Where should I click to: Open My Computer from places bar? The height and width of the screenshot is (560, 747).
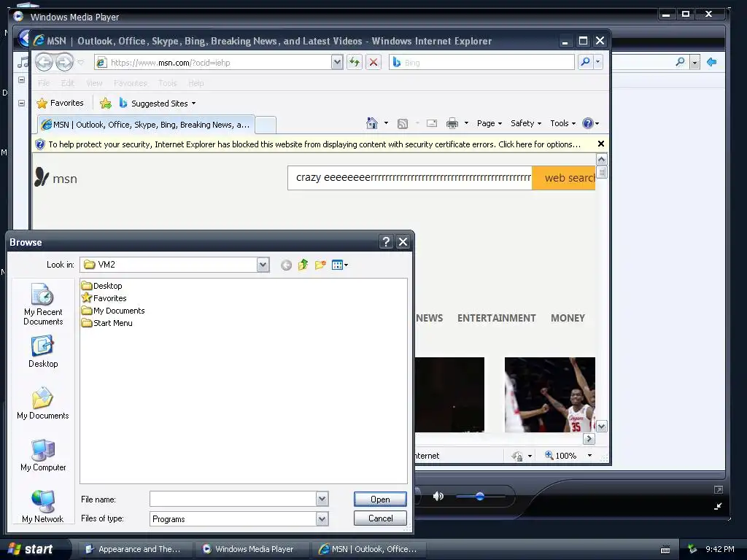coord(43,455)
